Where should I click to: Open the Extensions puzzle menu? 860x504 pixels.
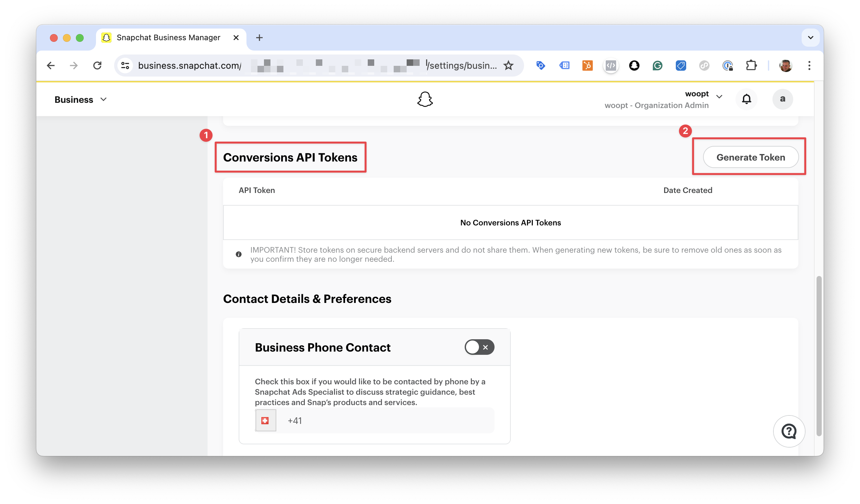click(751, 66)
